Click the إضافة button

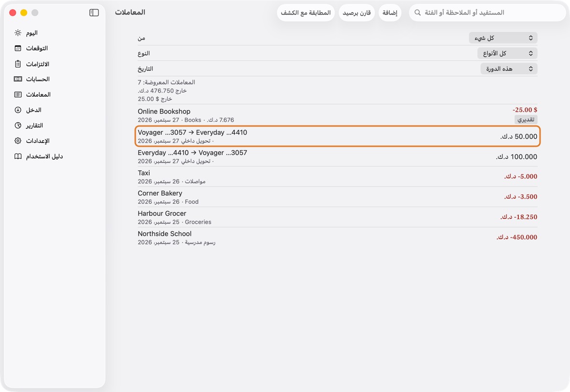390,13
